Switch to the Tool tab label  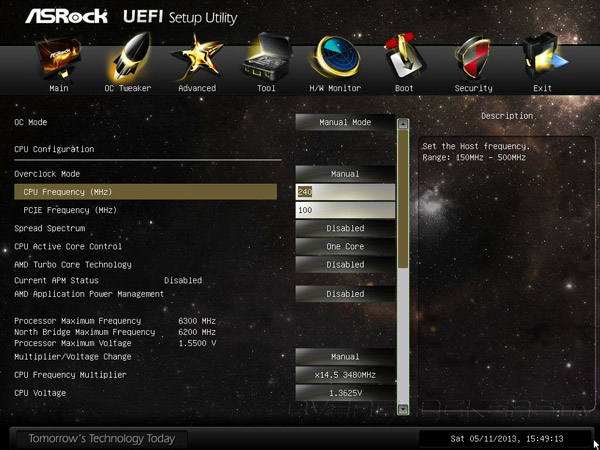(x=266, y=88)
